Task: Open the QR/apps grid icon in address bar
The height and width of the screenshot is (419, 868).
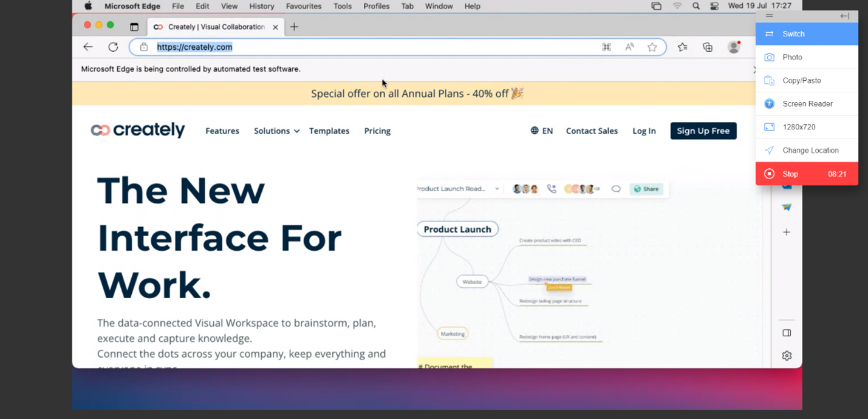Action: tap(606, 47)
